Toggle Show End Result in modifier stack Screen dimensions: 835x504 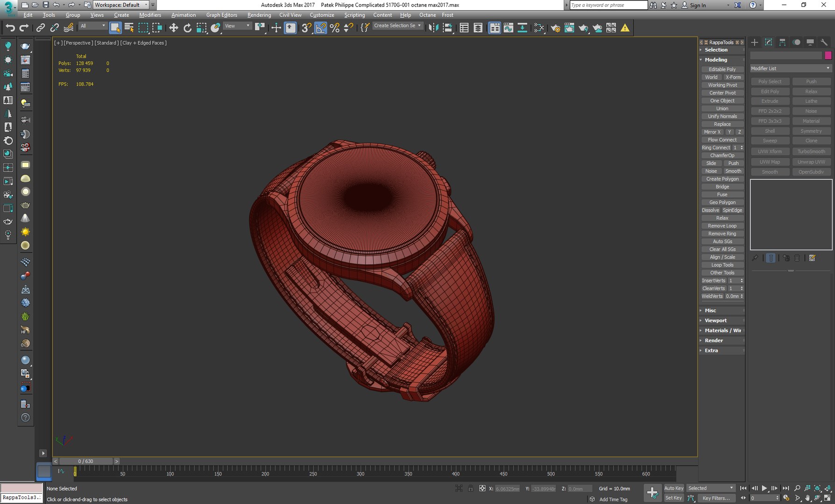[x=771, y=258]
